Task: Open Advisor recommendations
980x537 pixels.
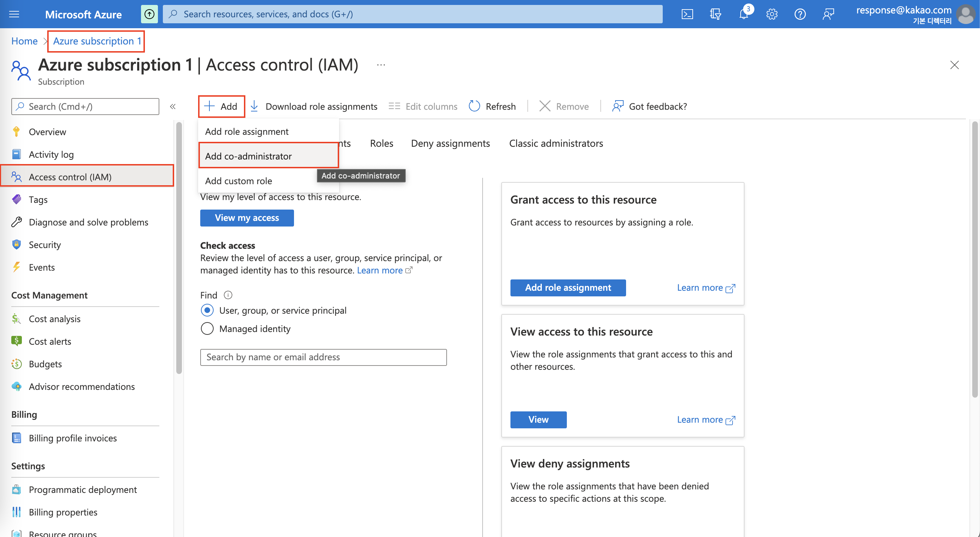Action: click(x=87, y=387)
